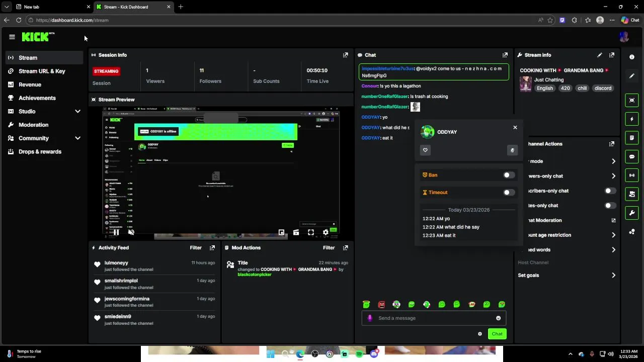644x362 pixels.
Task: Click the heart icon in ODDYAY user card
Action: pyautogui.click(x=425, y=150)
